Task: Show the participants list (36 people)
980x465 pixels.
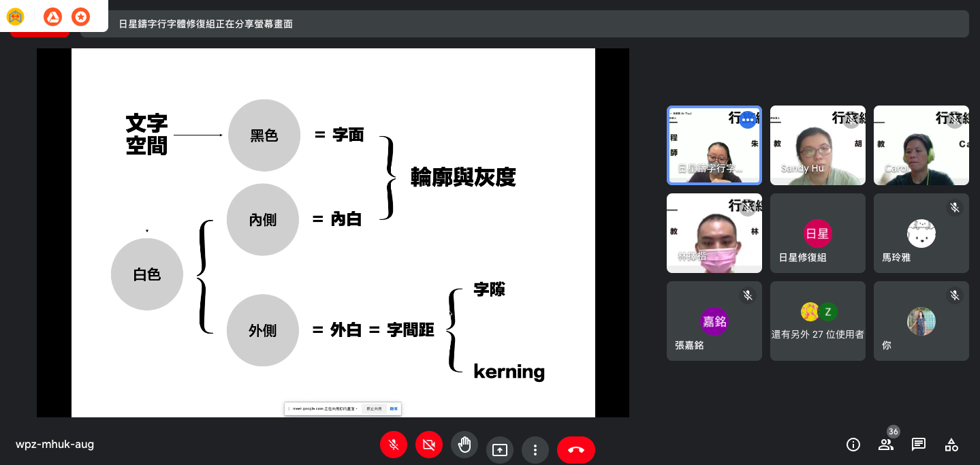Action: (886, 445)
